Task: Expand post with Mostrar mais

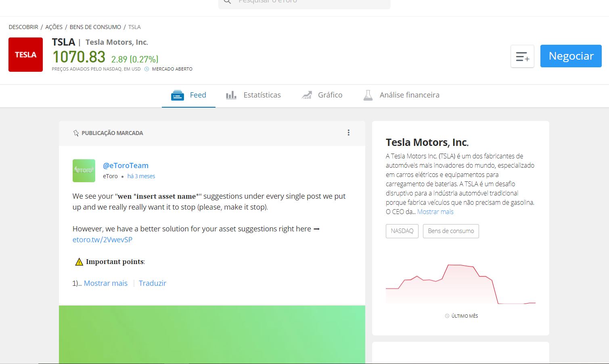Action: click(106, 283)
